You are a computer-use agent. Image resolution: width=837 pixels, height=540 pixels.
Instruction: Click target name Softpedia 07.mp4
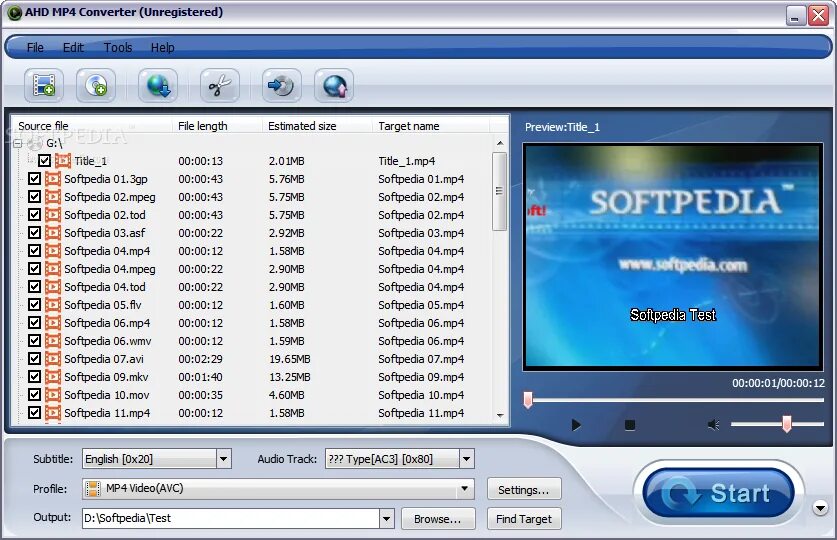[x=421, y=359]
